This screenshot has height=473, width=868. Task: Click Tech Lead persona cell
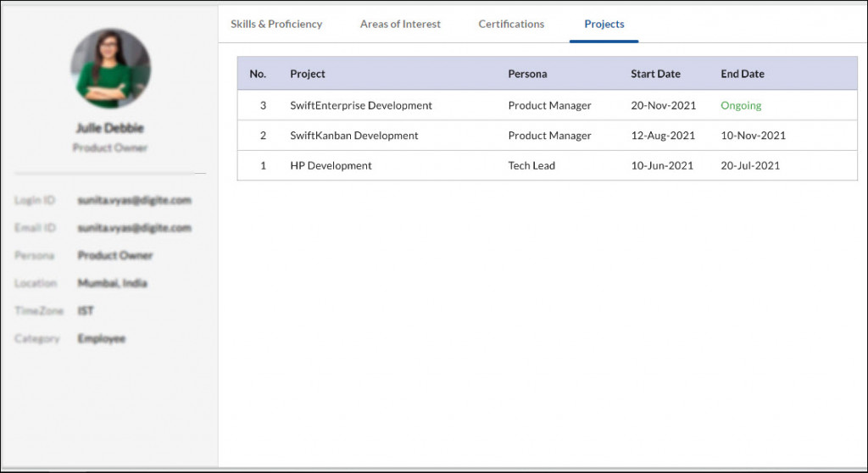[531, 165]
